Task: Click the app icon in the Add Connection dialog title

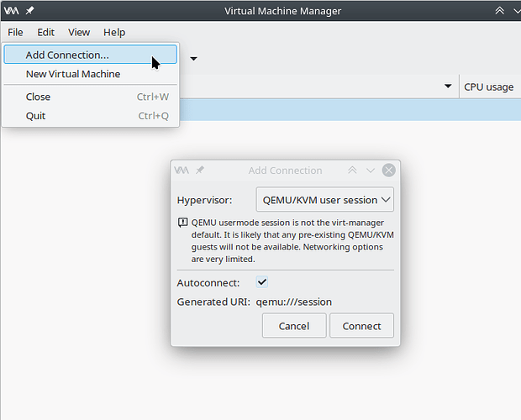Action: tap(182, 171)
